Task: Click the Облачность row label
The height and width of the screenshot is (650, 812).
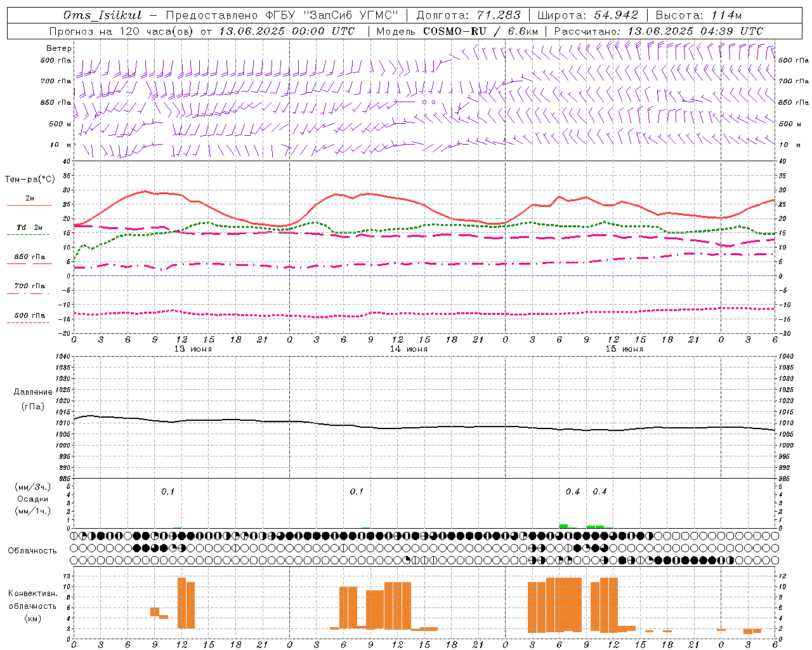Action: [32, 550]
